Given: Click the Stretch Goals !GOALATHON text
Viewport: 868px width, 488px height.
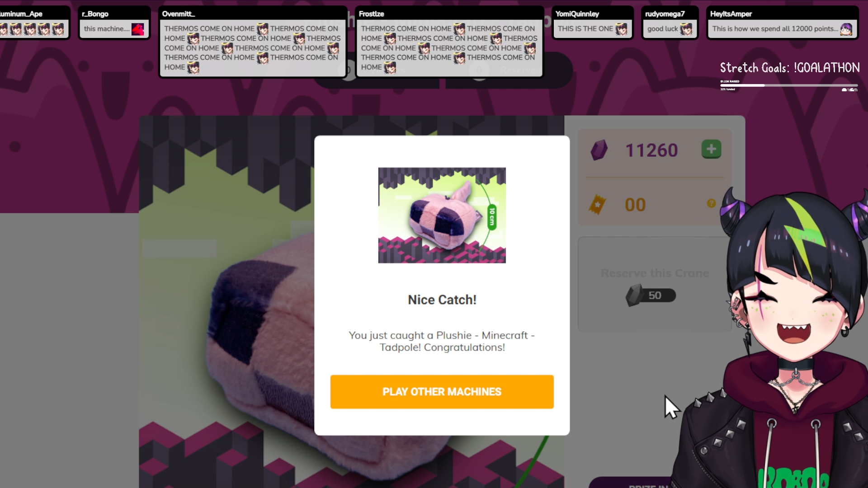Looking at the screenshot, I should [790, 68].
